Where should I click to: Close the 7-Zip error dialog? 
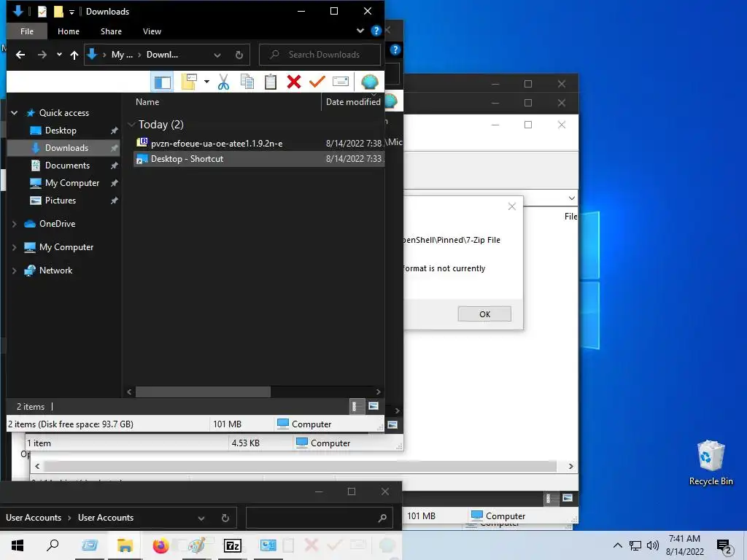pos(511,206)
